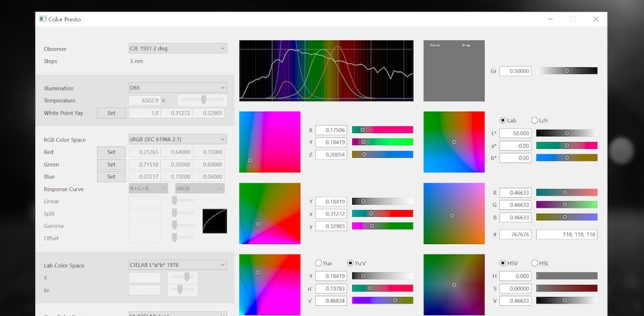The image size is (644, 316).
Task: Click the Set button for Blue
Action: coord(111,177)
